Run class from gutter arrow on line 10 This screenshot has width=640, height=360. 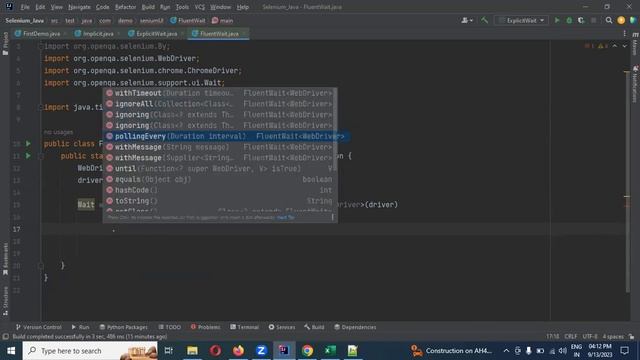(28, 144)
